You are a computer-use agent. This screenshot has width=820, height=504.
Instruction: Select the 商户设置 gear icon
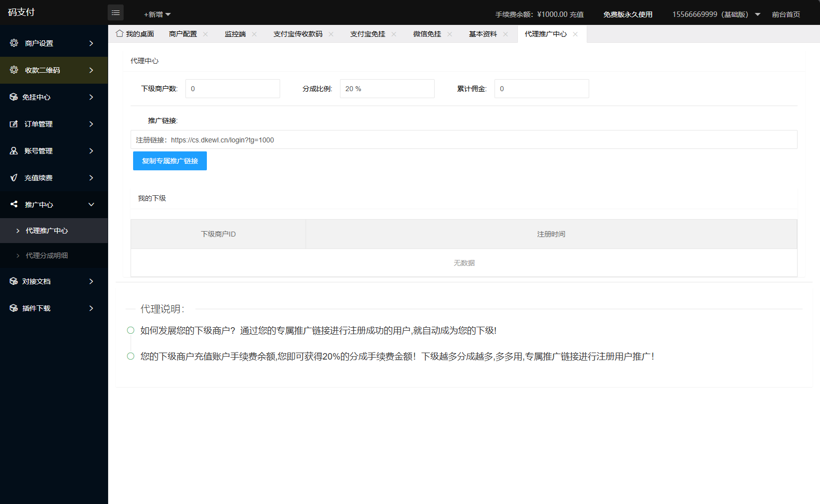pos(14,43)
